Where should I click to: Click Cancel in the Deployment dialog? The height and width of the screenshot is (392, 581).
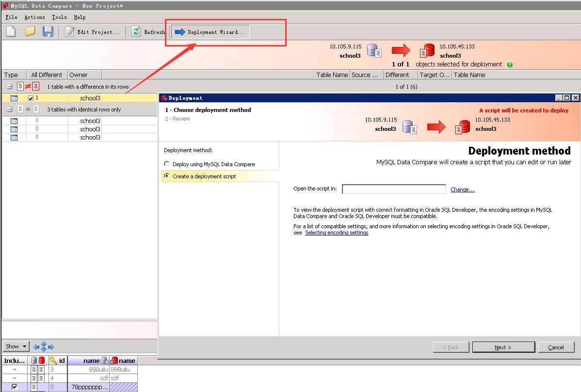coord(556,347)
